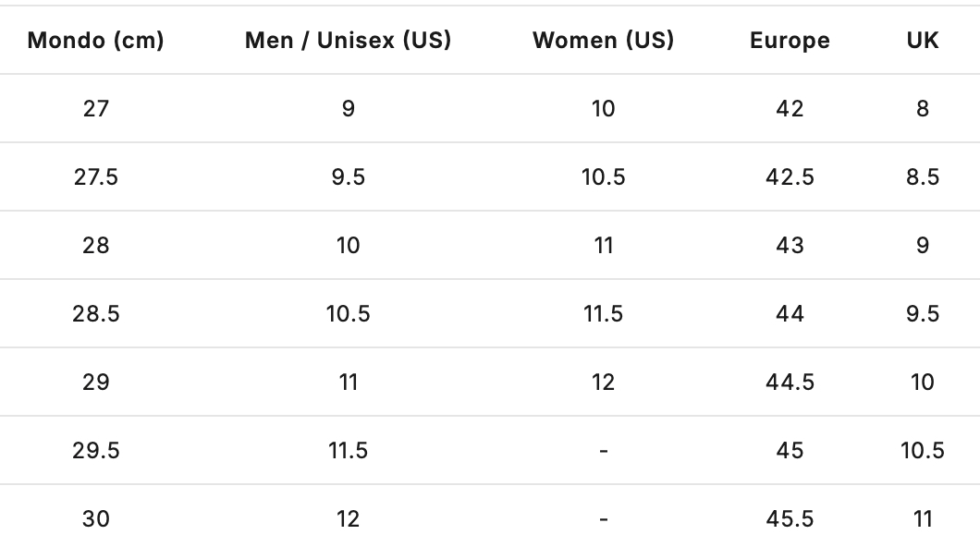The height and width of the screenshot is (547, 980).
Task: Click the Mondo (cm) column header
Action: [x=95, y=41]
